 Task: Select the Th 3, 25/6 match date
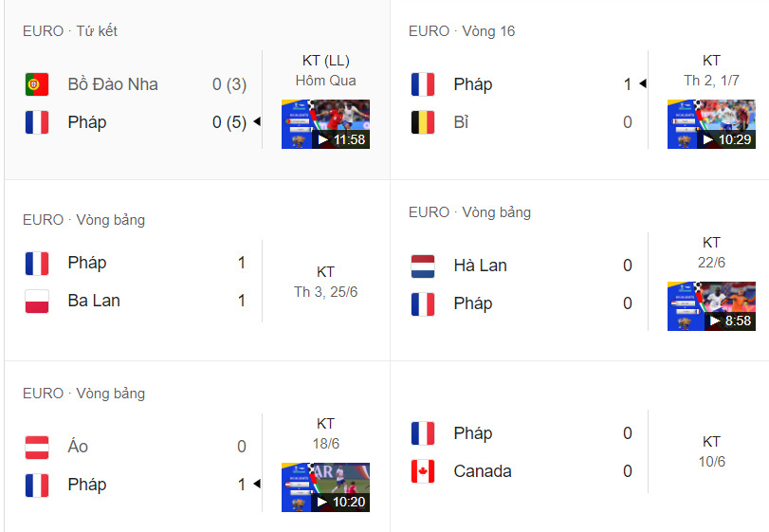click(325, 291)
